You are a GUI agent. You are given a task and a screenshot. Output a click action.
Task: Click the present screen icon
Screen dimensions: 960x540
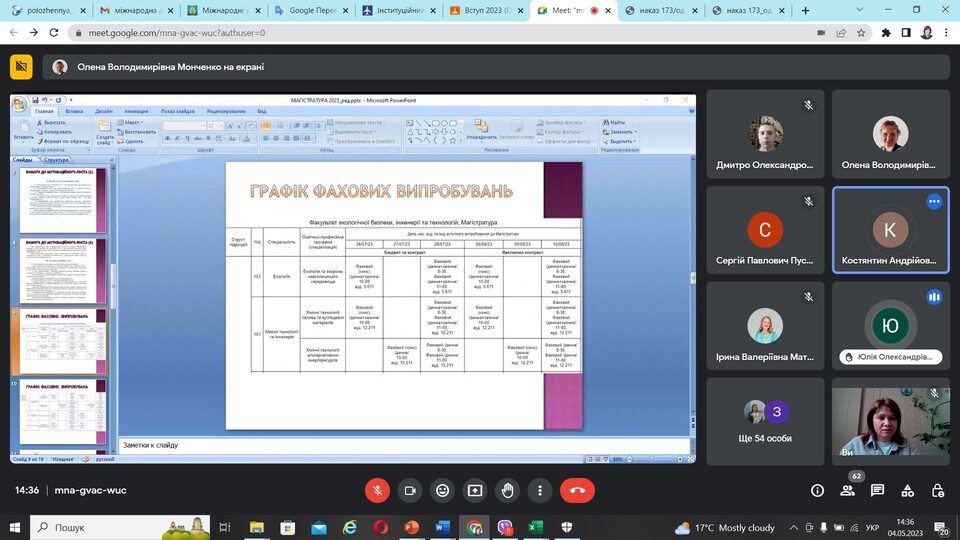pyautogui.click(x=475, y=490)
